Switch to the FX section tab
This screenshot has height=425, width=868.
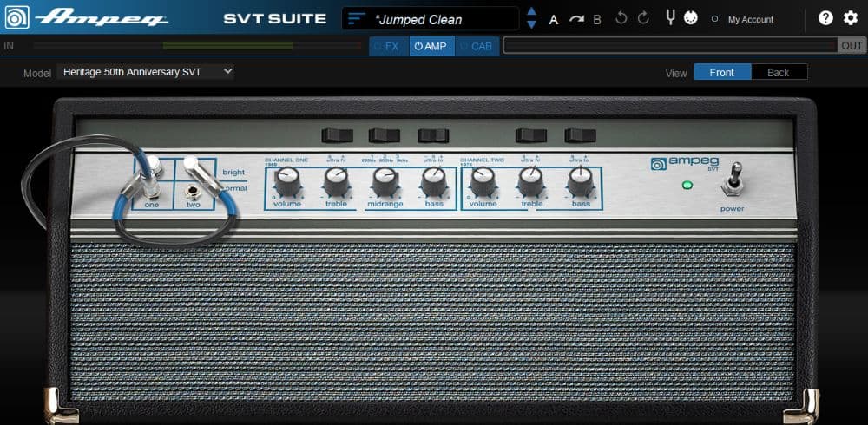389,47
